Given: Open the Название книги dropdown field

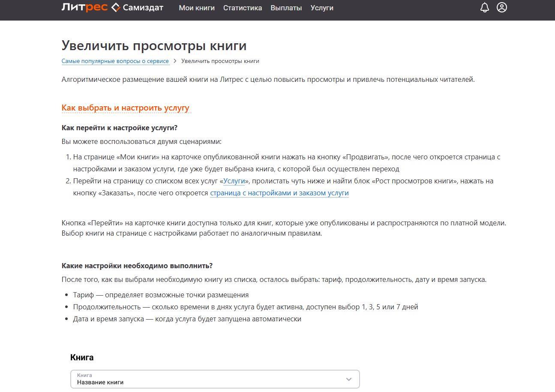Looking at the screenshot, I should tap(206, 379).
